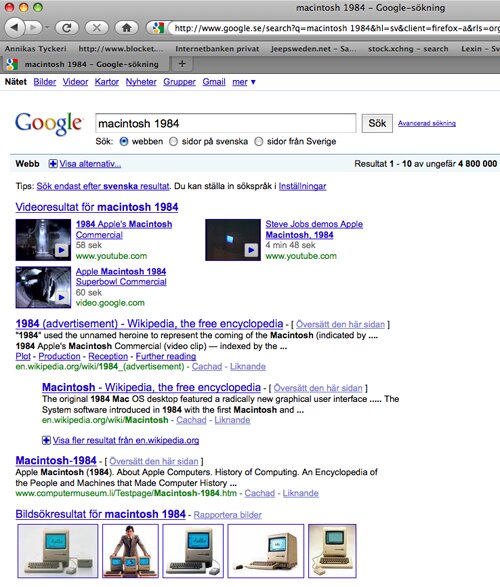Go back with the browser Back arrow
Screen dimensions: 500x587
15,27
